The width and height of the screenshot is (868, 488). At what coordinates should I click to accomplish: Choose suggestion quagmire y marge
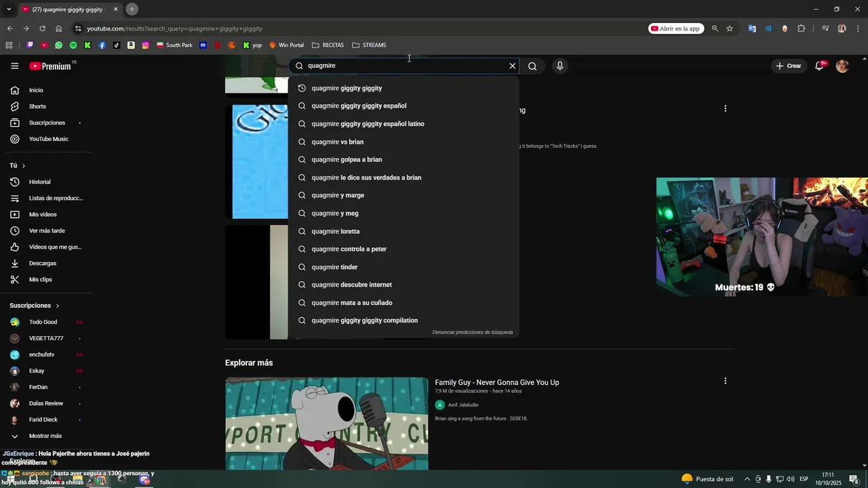click(x=403, y=195)
